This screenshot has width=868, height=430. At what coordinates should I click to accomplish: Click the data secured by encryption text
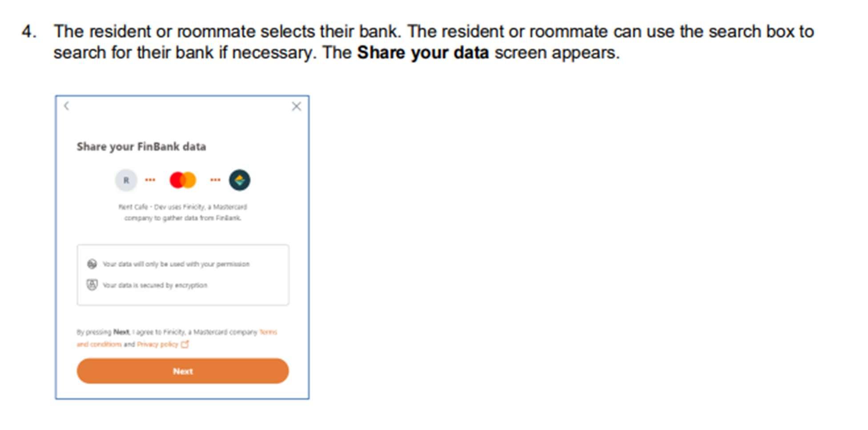[155, 285]
